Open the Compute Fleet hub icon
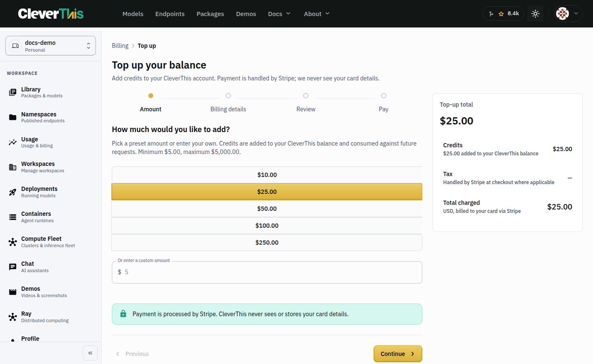Screen dimensions: 593x364 tap(13, 242)
